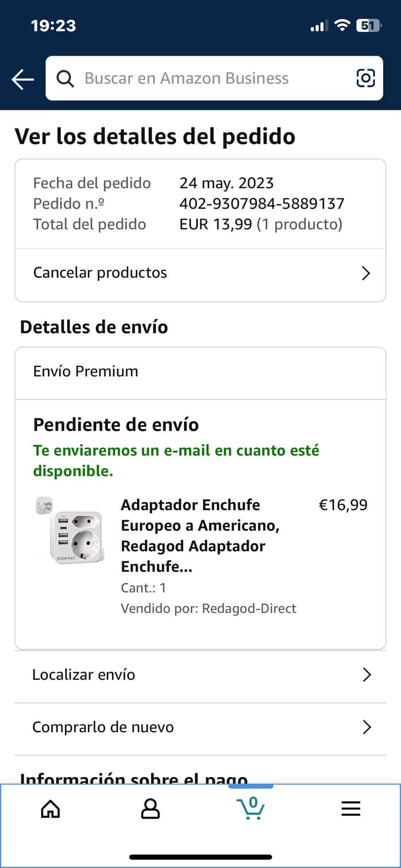
Task: Open the account profile icon
Action: (x=150, y=809)
